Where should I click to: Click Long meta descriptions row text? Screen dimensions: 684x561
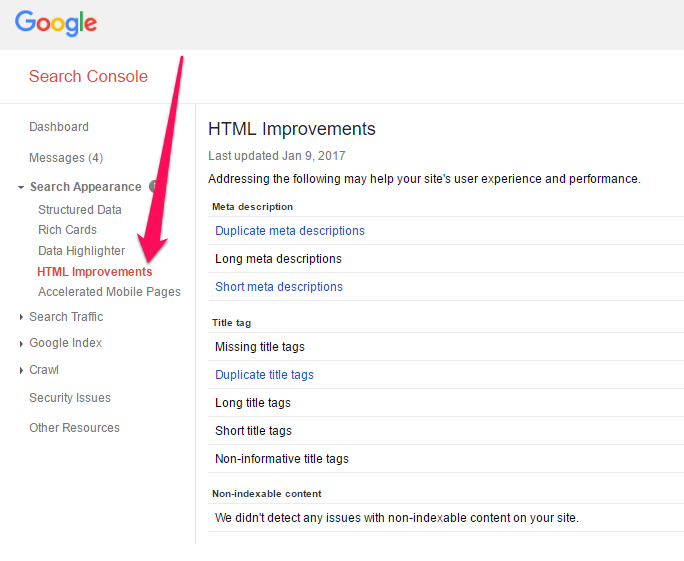click(278, 259)
